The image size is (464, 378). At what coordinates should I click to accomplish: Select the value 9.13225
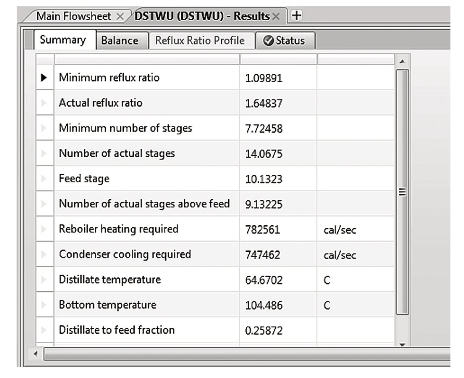click(264, 204)
